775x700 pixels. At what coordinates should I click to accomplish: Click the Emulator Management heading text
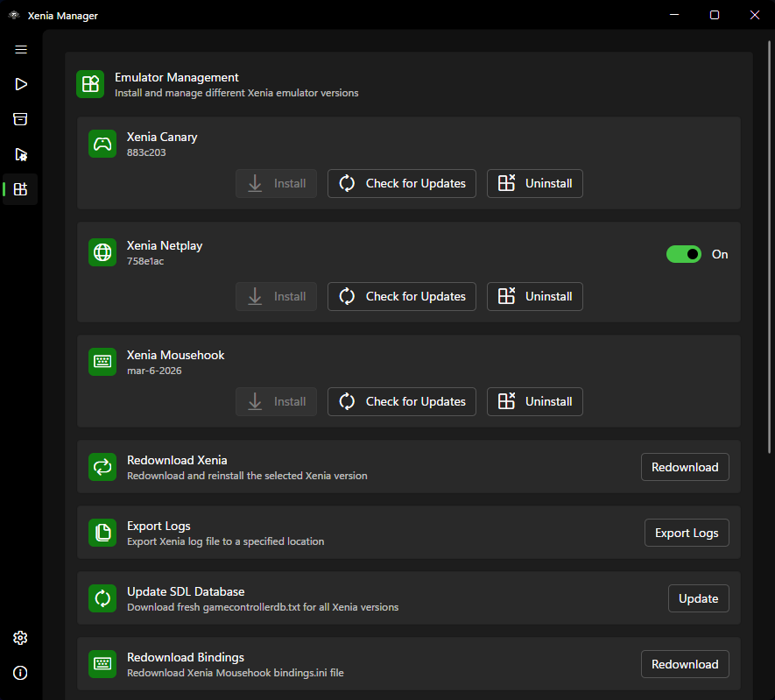(176, 78)
